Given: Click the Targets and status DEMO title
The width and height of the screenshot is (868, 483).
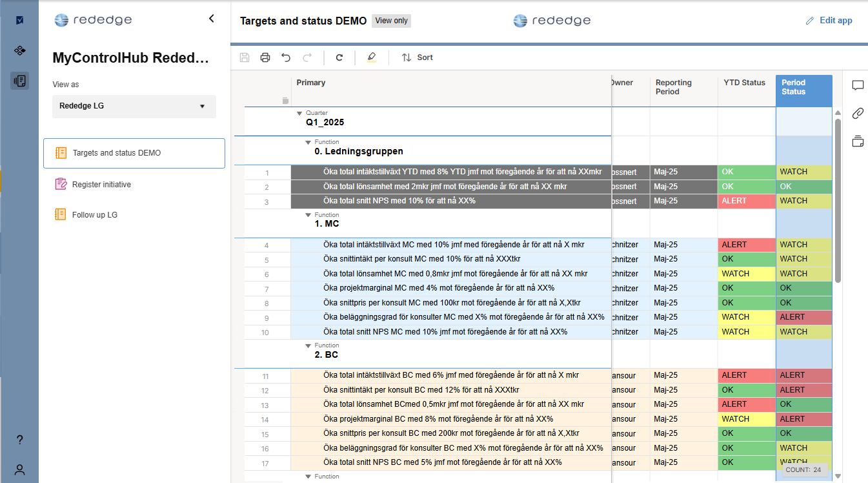Looking at the screenshot, I should (303, 21).
